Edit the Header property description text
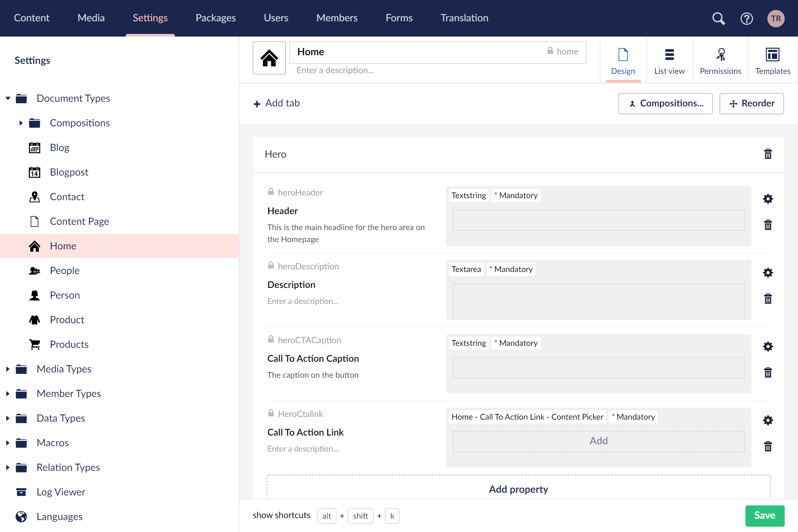The image size is (798, 532). coord(346,233)
